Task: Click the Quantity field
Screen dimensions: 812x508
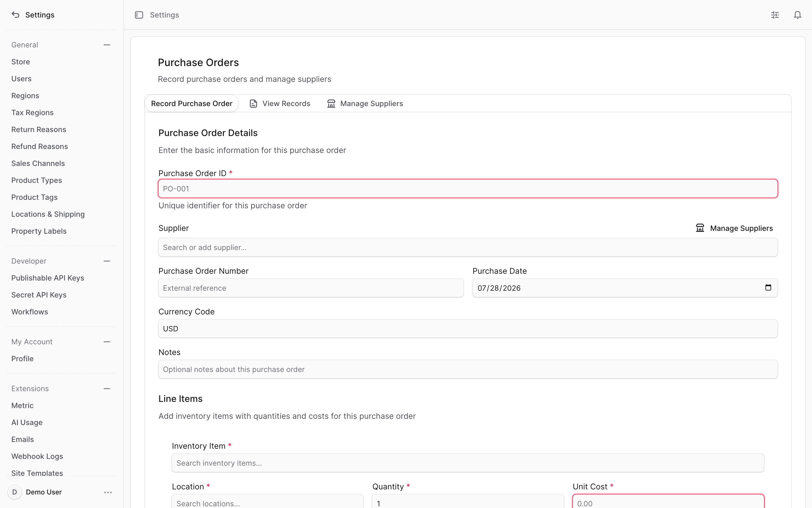Action: pyautogui.click(x=468, y=501)
